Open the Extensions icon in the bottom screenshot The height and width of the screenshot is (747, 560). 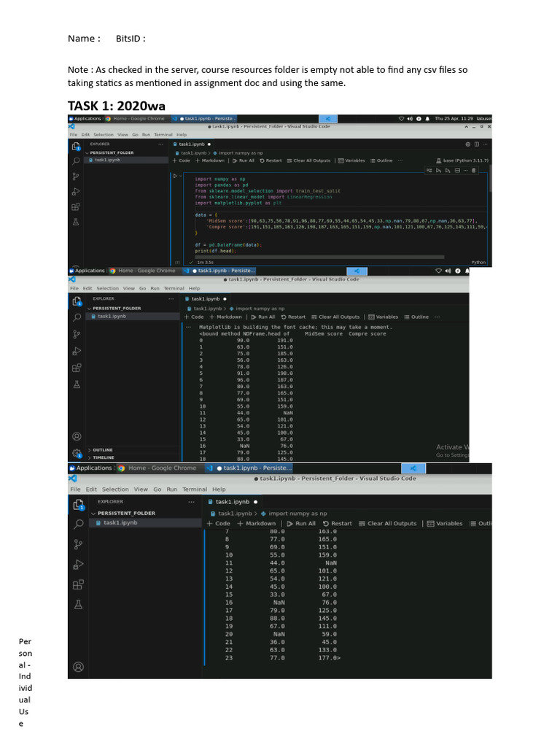click(x=78, y=584)
